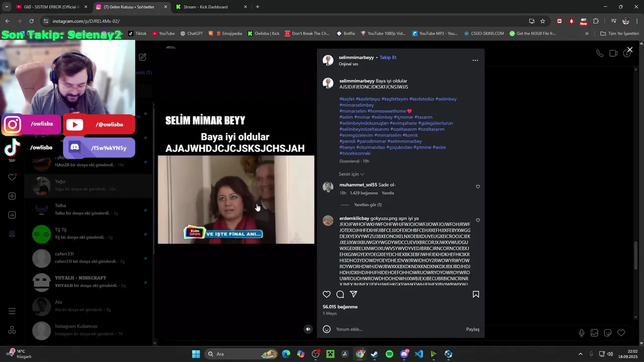Open the dashboard chart icon in sidebar

click(x=12, y=215)
